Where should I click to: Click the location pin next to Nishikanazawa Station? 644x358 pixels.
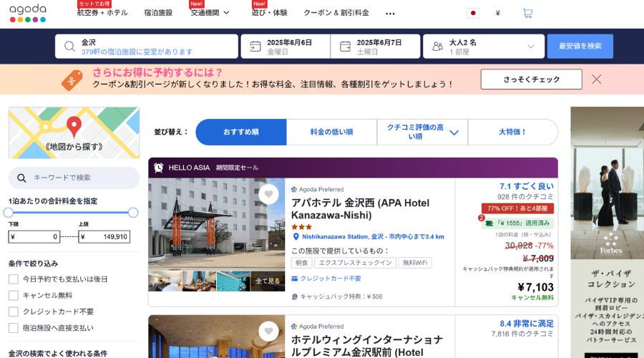pos(296,237)
